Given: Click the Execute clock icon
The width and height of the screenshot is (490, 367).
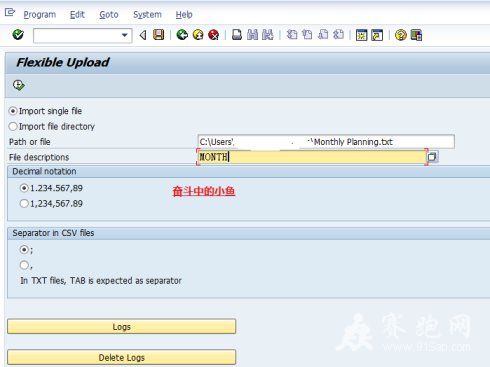Looking at the screenshot, I should (x=19, y=85).
